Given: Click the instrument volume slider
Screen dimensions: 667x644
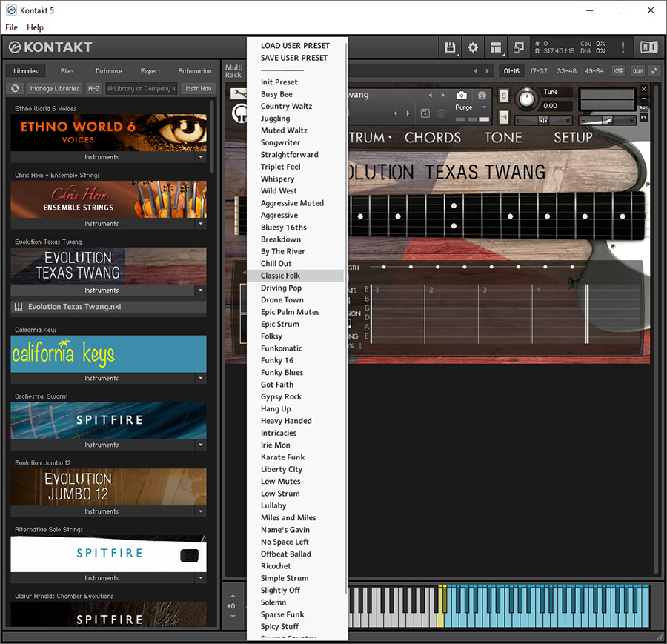Looking at the screenshot, I should 608,120.
